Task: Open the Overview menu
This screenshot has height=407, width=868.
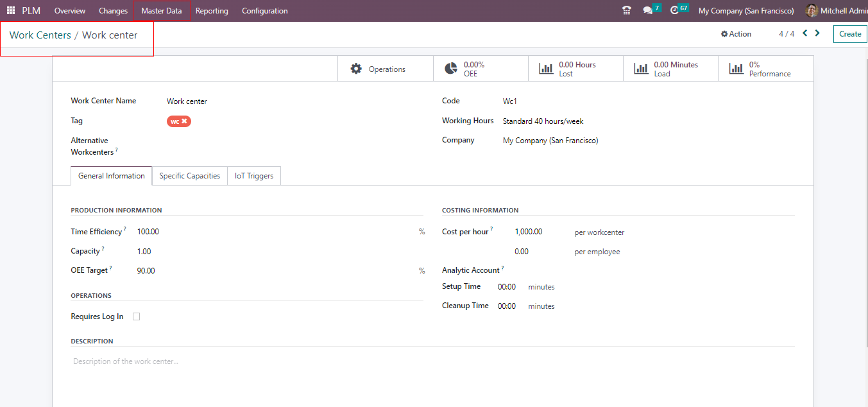Action: tap(70, 11)
